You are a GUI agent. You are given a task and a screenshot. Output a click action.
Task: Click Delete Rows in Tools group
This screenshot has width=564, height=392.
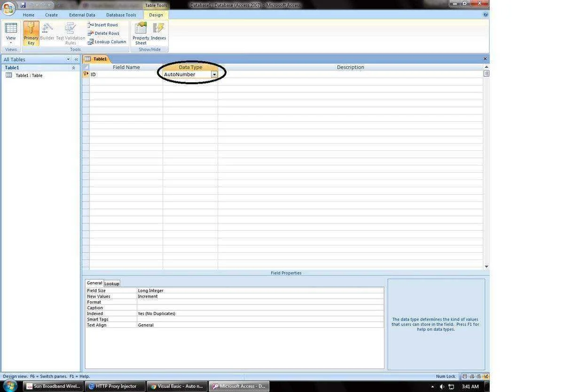tap(103, 33)
